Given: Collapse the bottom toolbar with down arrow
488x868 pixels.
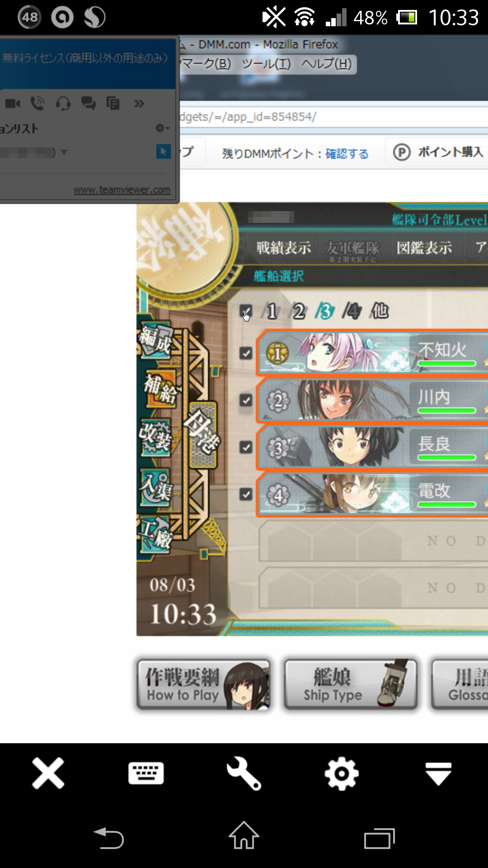Looking at the screenshot, I should pyautogui.click(x=438, y=774).
